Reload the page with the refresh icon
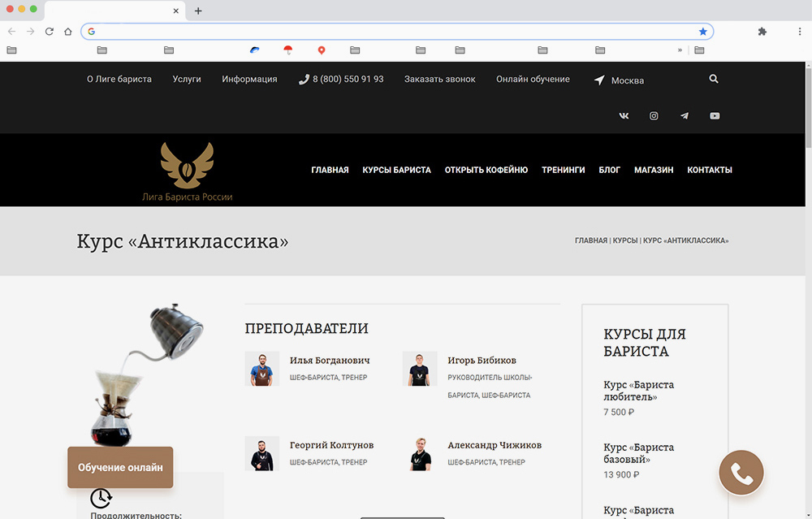This screenshot has height=519, width=812. click(50, 32)
